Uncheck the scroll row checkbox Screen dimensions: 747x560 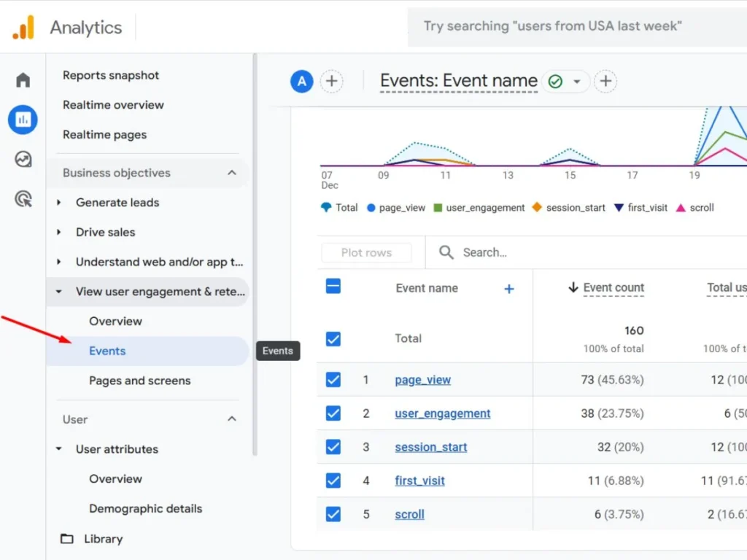333,514
